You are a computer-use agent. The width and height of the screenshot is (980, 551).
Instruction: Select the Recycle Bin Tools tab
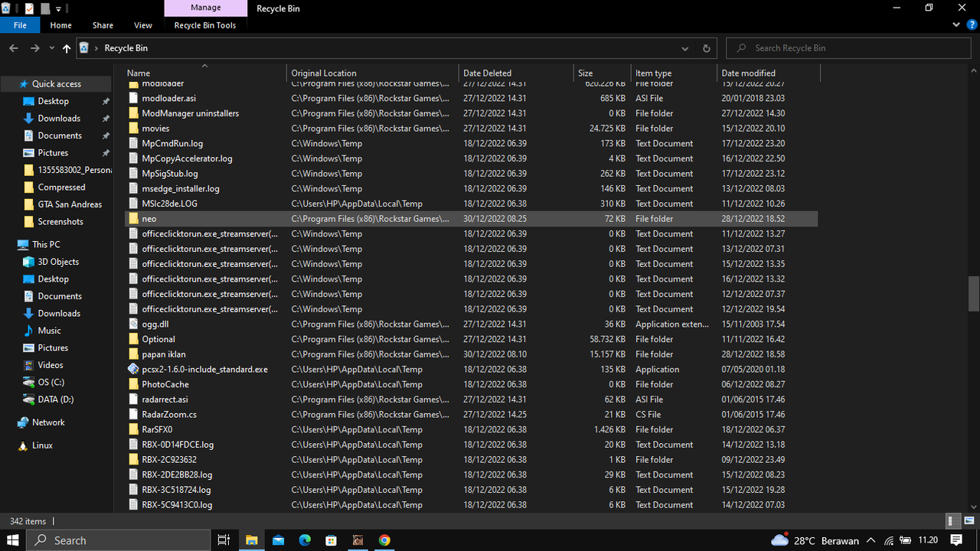[x=205, y=25]
